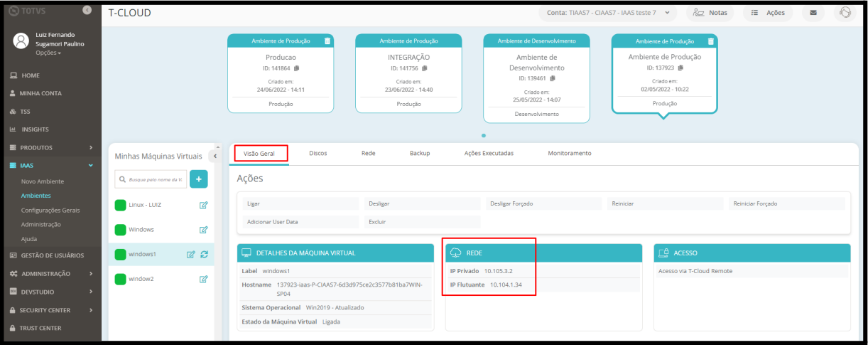
Task: Expand the SECURITY CENTER sidebar menu
Action: (50, 310)
